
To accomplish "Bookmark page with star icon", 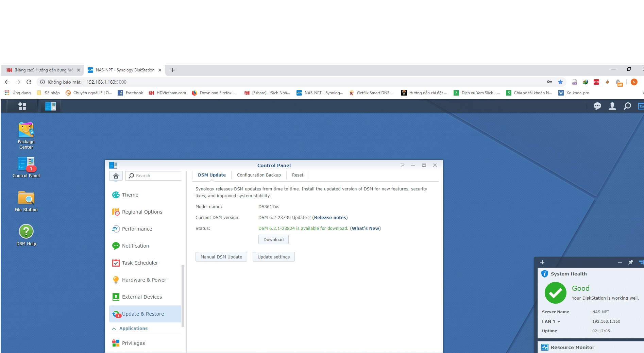I will [x=560, y=82].
